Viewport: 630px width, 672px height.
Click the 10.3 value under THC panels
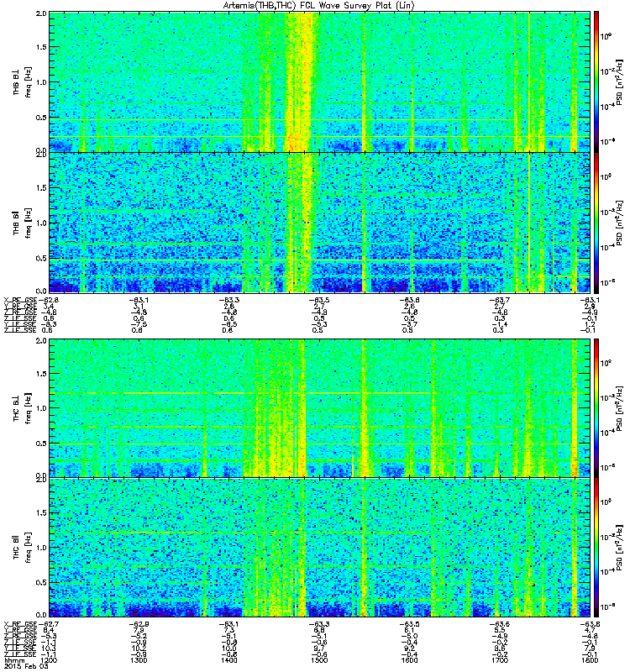[x=48, y=648]
